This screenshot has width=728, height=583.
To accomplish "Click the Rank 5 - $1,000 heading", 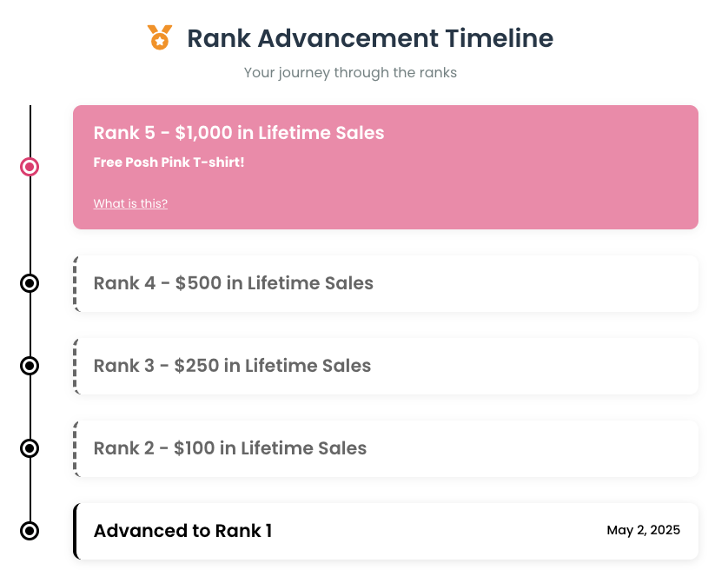I will pyautogui.click(x=239, y=133).
